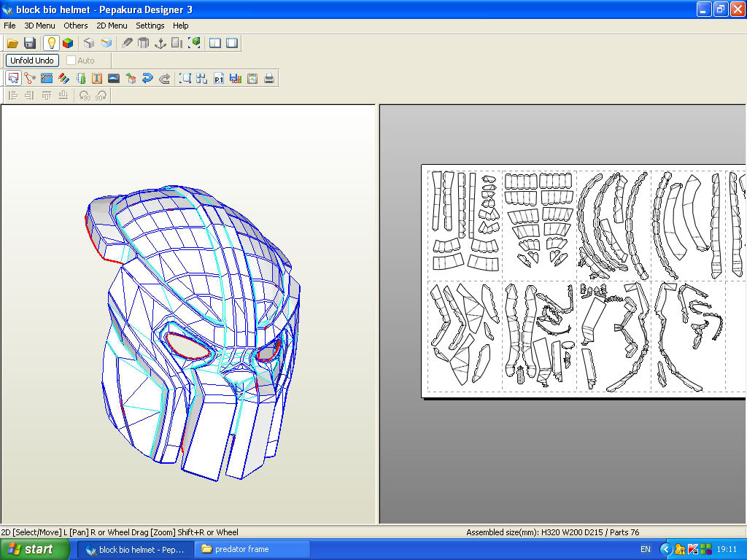Click the insert image picture icon
Image resolution: width=747 pixels, height=560 pixels.
coord(114,79)
